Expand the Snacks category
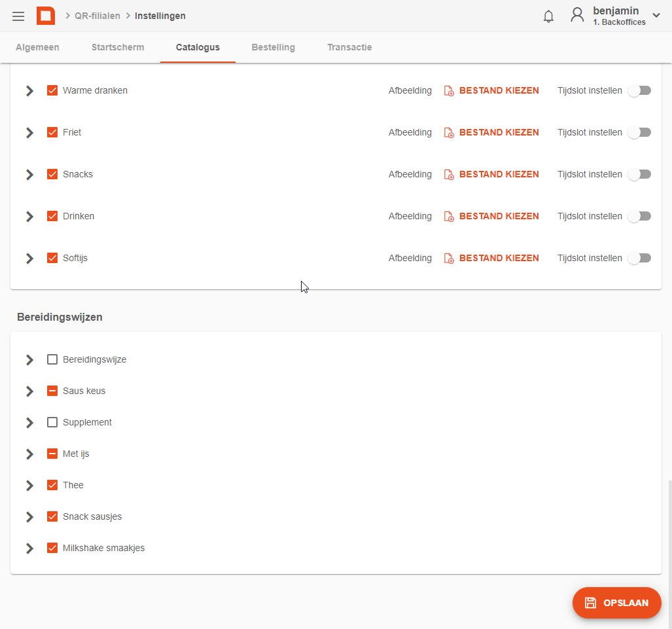Image resolution: width=672 pixels, height=629 pixels. [29, 175]
